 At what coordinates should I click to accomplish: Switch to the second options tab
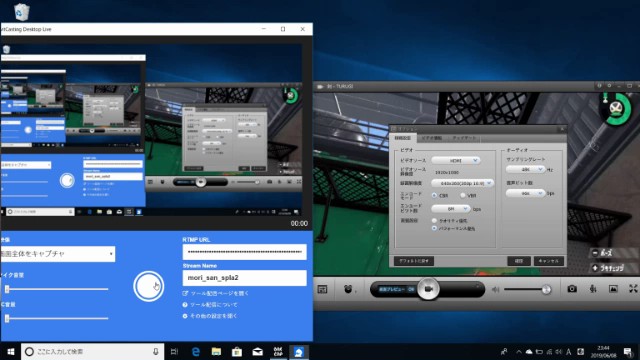[x=432, y=138]
